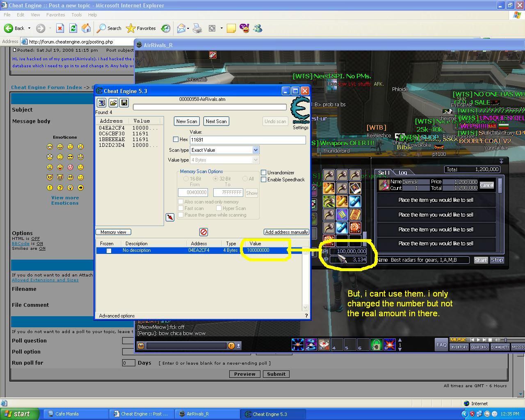Click the Stop icon in Internet Explorer
The height and width of the screenshot is (420, 525).
click(x=60, y=28)
